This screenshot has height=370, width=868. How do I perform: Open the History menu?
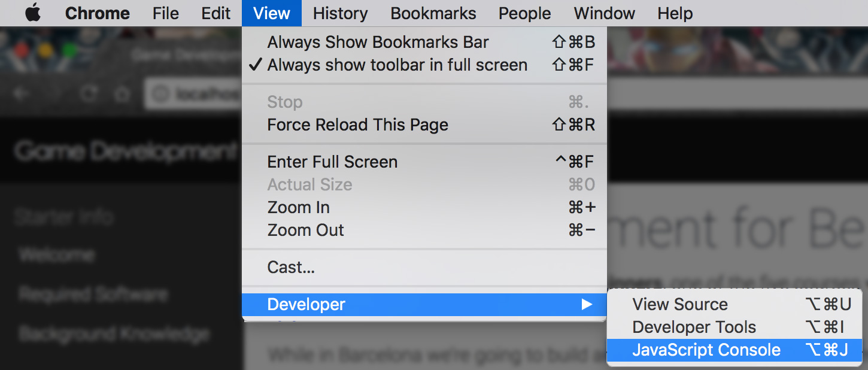(x=340, y=13)
